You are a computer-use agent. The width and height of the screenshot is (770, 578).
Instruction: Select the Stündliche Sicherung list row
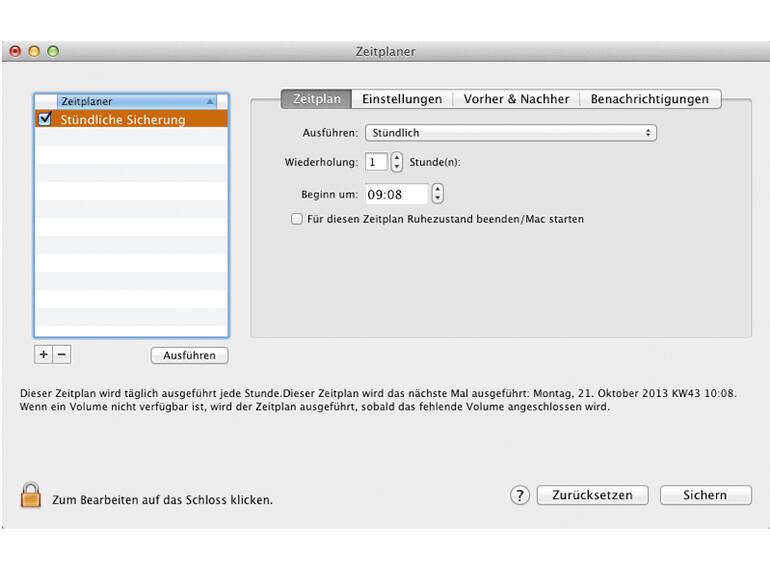(131, 119)
